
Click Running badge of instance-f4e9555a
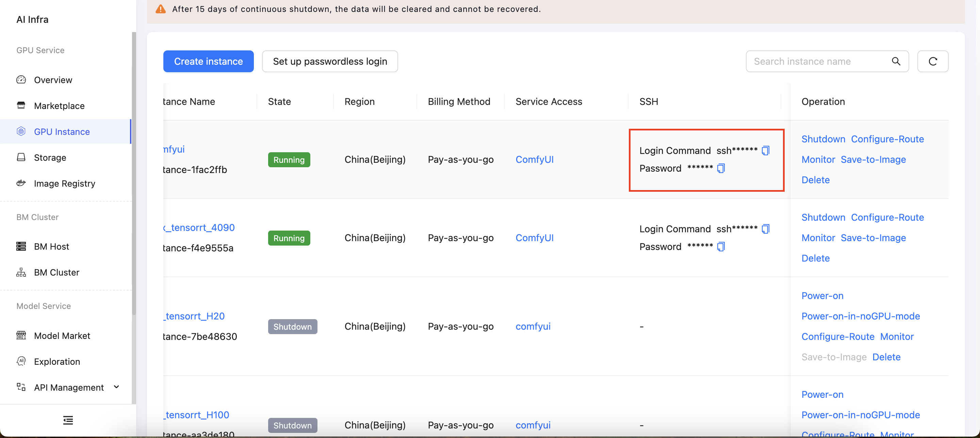point(289,238)
